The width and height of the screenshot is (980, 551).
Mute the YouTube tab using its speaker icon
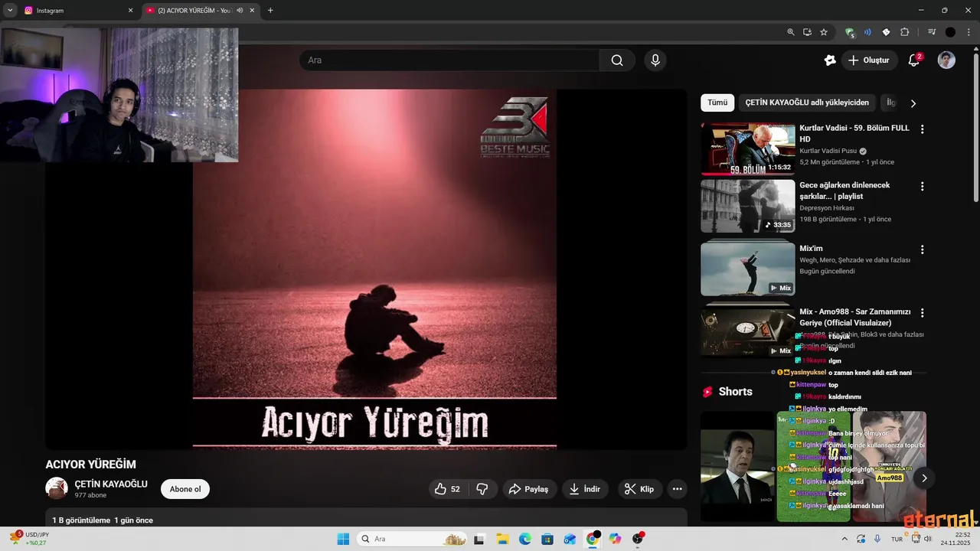(240, 10)
